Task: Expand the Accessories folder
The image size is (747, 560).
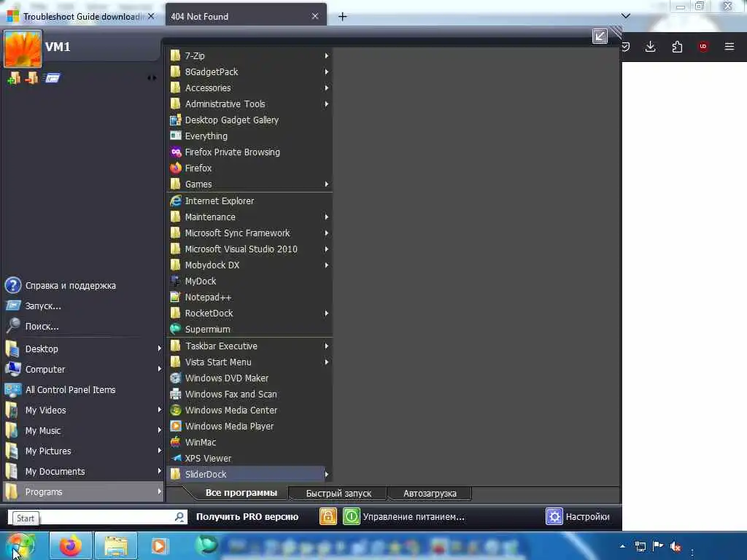Action: click(326, 88)
